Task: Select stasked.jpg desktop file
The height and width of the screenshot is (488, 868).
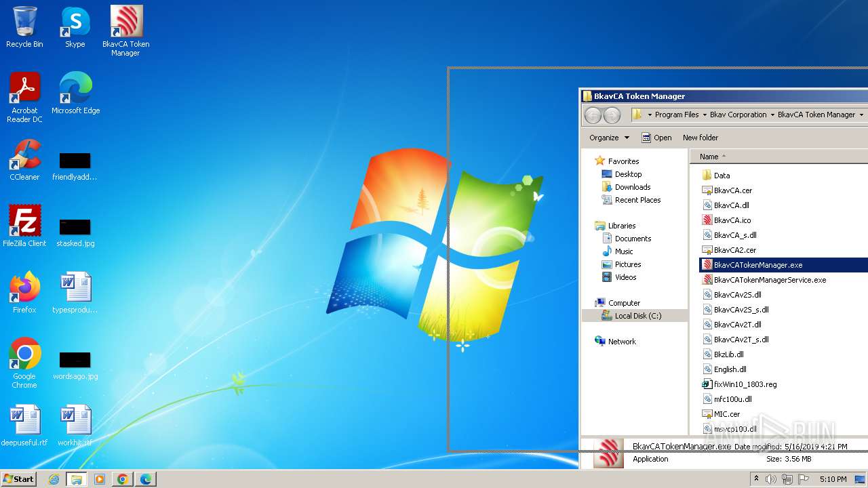Action: (x=75, y=233)
